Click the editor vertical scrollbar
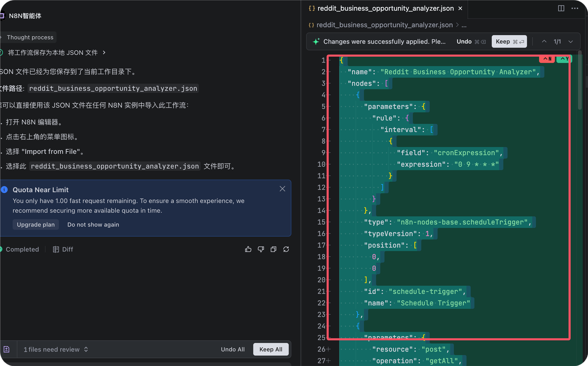 coord(580,81)
